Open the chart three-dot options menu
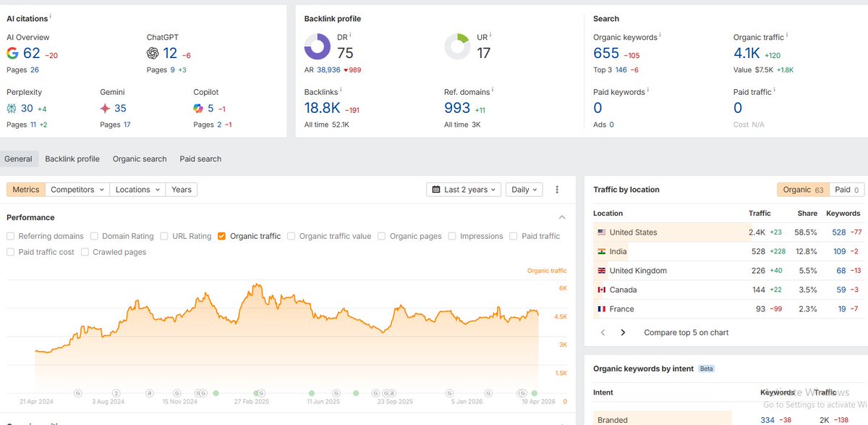This screenshot has height=425, width=868. [557, 190]
